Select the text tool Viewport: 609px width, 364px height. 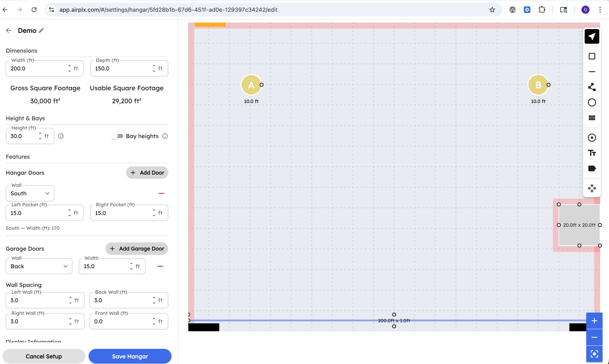point(592,153)
